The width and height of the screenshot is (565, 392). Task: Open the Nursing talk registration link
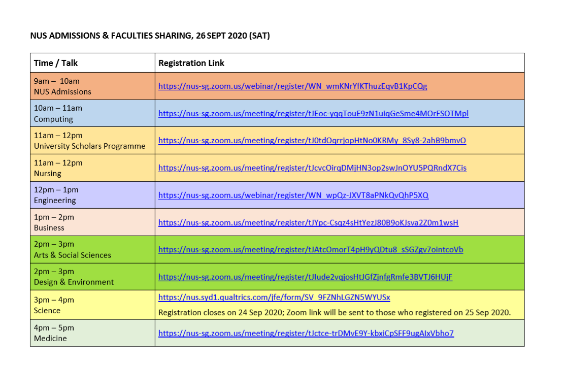coord(312,168)
